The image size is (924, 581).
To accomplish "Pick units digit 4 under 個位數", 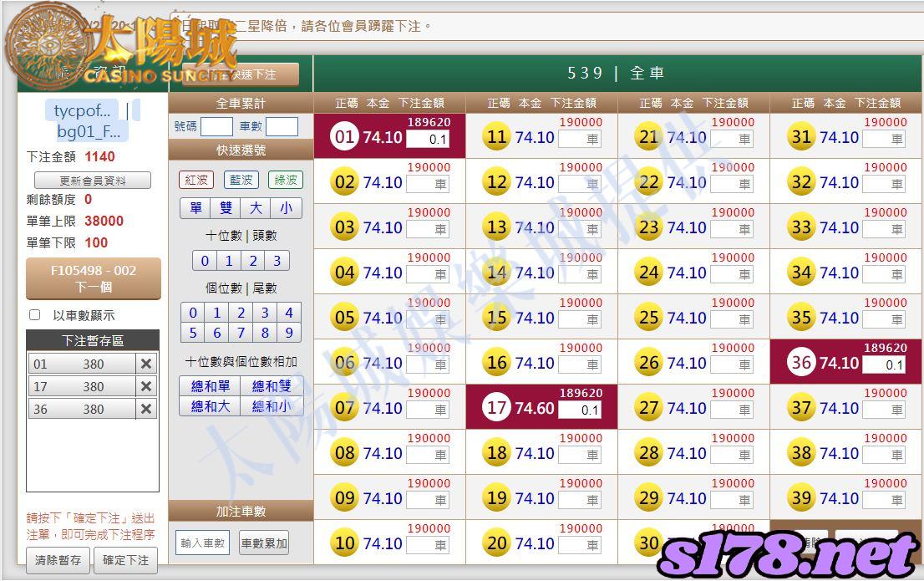I will pos(289,313).
